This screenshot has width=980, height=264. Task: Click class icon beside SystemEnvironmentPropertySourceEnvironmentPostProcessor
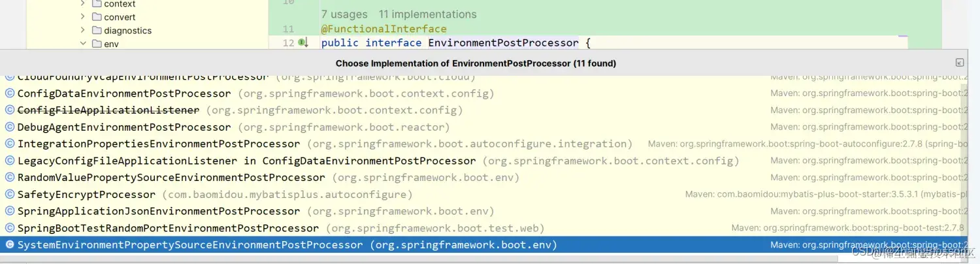tap(10, 245)
